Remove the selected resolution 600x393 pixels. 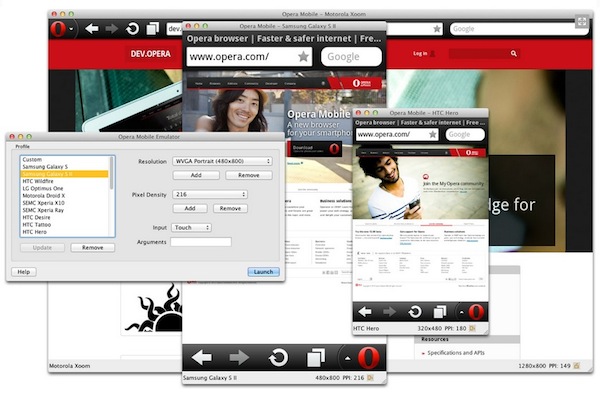point(249,175)
